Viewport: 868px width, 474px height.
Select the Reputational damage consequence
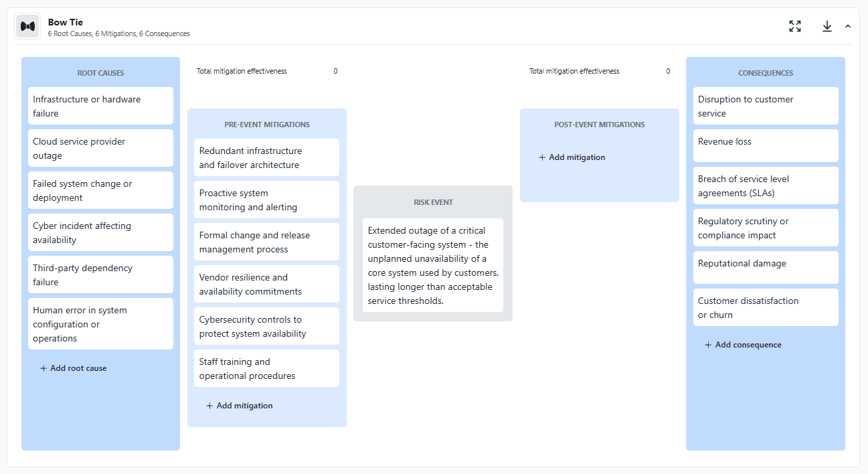(766, 267)
